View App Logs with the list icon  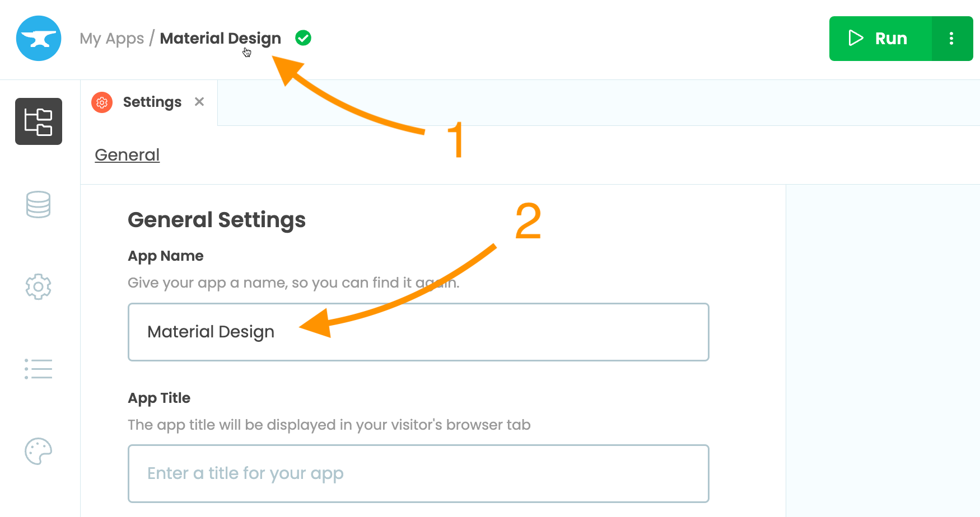(38, 369)
